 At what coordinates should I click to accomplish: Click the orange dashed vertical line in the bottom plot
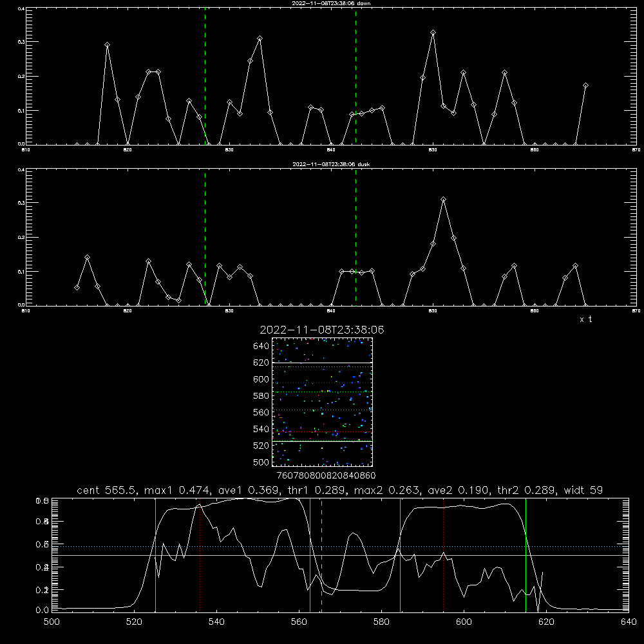[321, 555]
